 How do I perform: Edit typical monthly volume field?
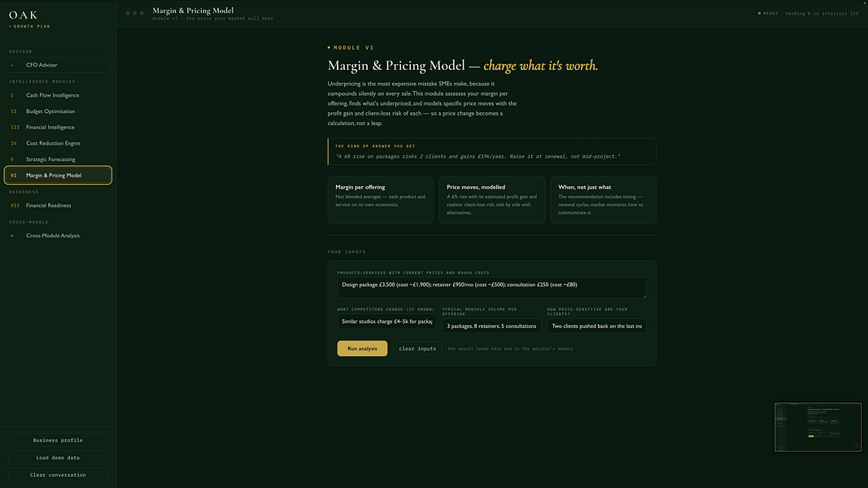[491, 326]
